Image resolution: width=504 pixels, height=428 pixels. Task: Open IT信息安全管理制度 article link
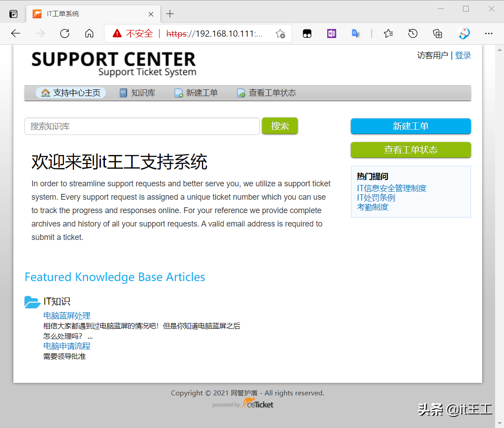[392, 188]
